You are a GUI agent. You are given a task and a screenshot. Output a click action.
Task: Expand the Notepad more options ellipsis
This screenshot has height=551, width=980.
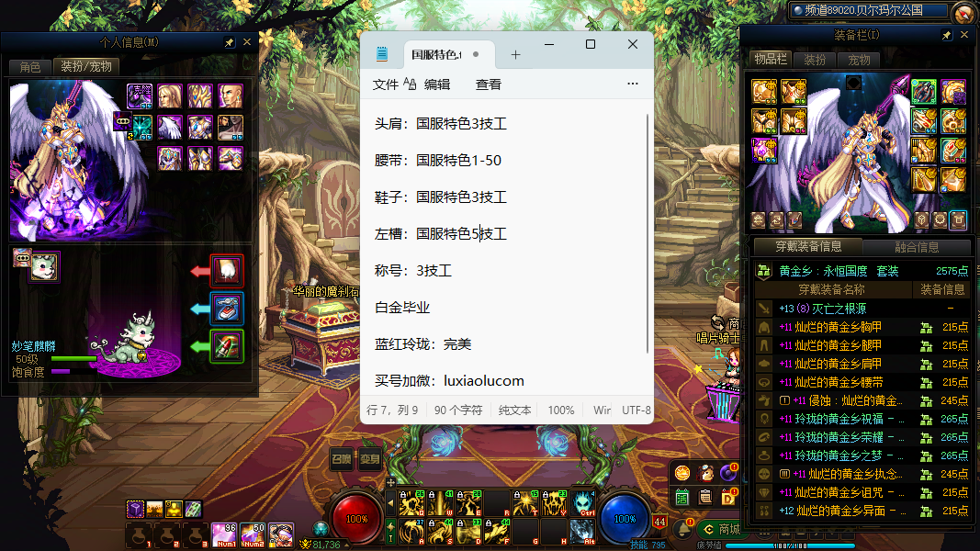[x=632, y=84]
